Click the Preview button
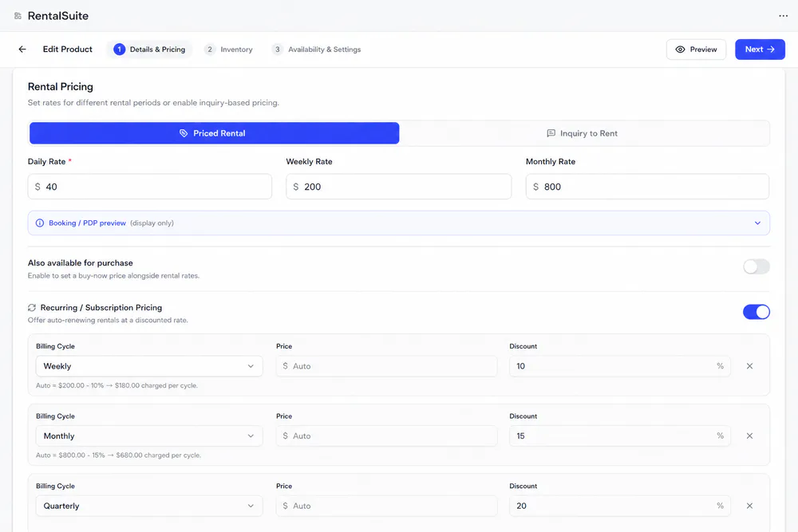The width and height of the screenshot is (798, 532). click(x=696, y=49)
